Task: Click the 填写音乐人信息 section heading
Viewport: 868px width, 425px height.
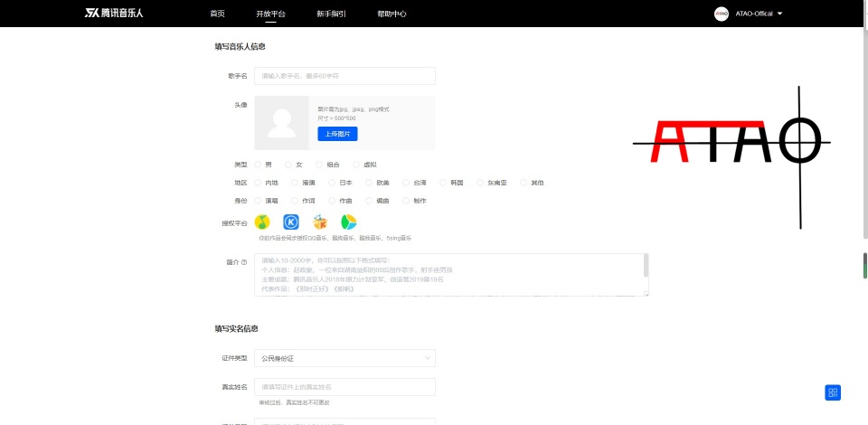Action: tap(241, 46)
